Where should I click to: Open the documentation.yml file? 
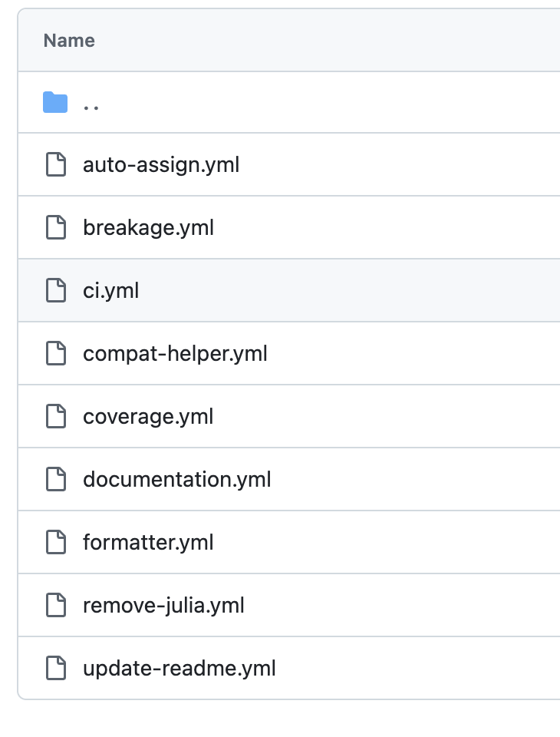point(176,479)
